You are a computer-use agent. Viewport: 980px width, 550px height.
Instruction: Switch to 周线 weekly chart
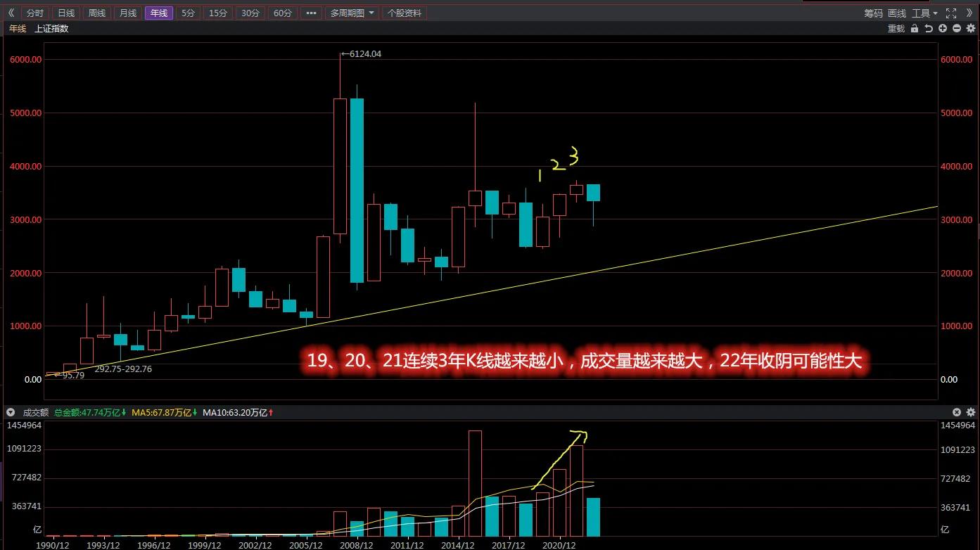(x=97, y=13)
